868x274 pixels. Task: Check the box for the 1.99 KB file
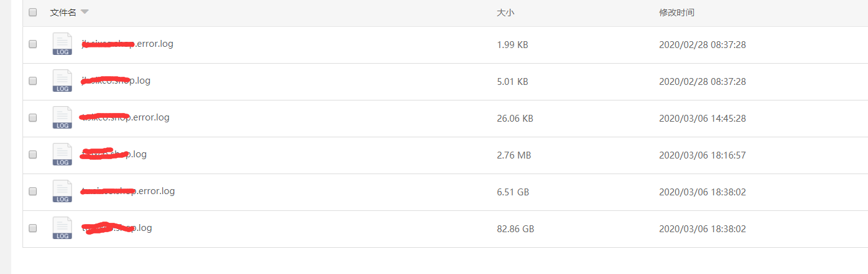tap(33, 44)
